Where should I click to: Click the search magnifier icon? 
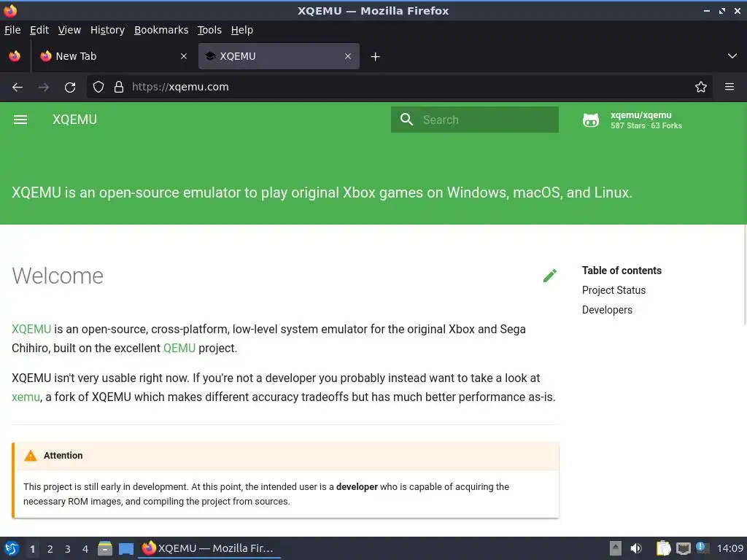406,120
